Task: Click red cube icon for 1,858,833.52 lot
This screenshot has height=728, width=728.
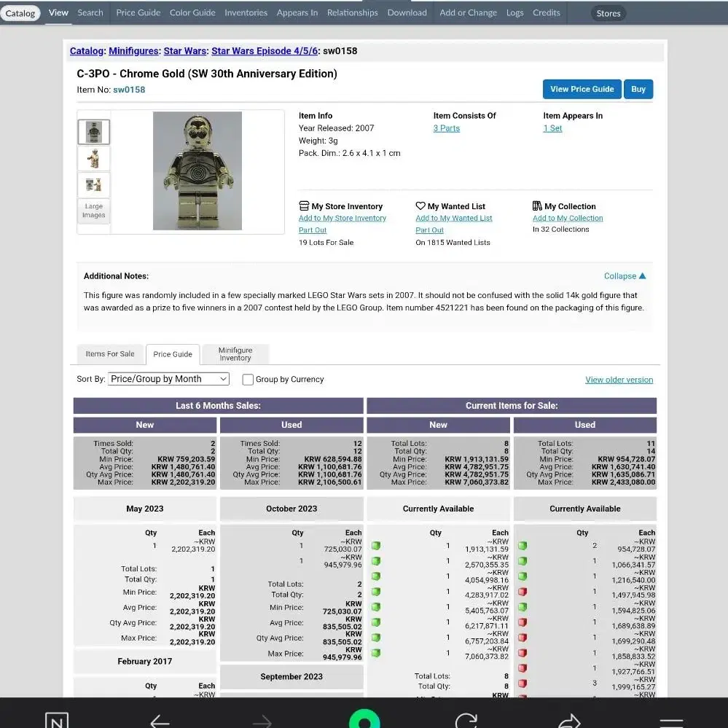Action: pos(522,653)
